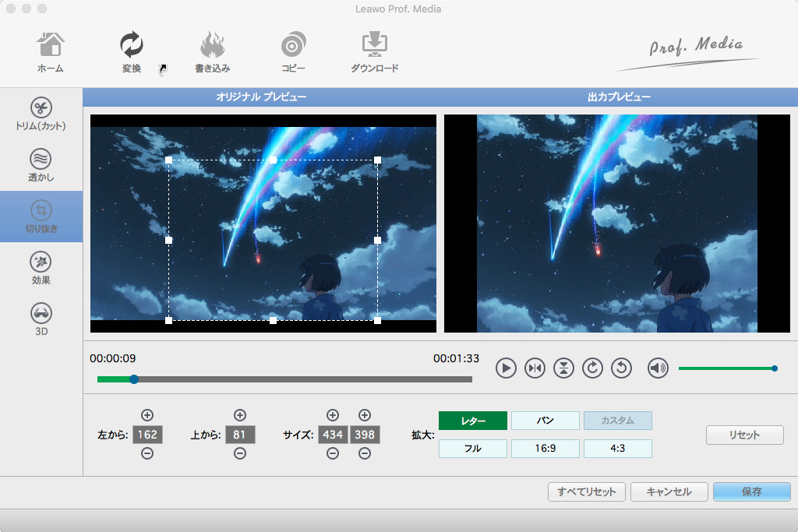
Task: Click the リセット reset button
Action: click(x=744, y=435)
